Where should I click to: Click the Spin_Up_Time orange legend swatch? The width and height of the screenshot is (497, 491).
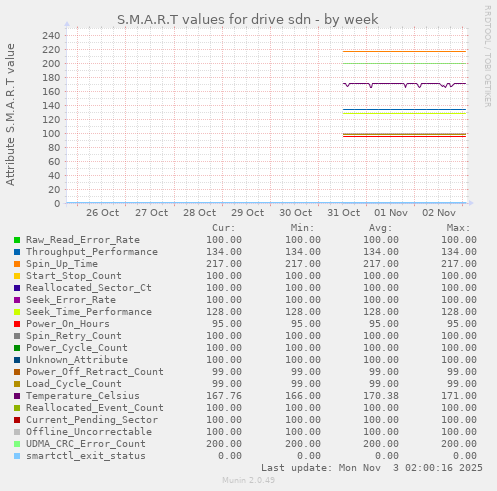pos(17,264)
